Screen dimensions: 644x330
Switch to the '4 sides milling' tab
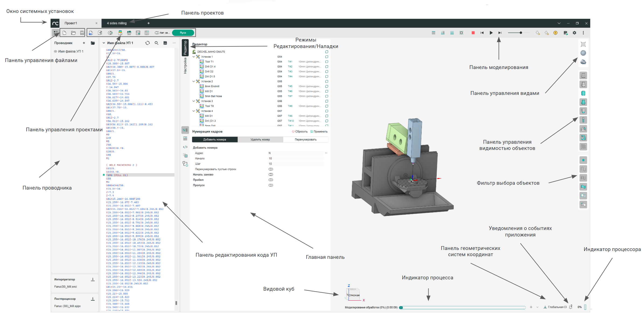(x=117, y=23)
